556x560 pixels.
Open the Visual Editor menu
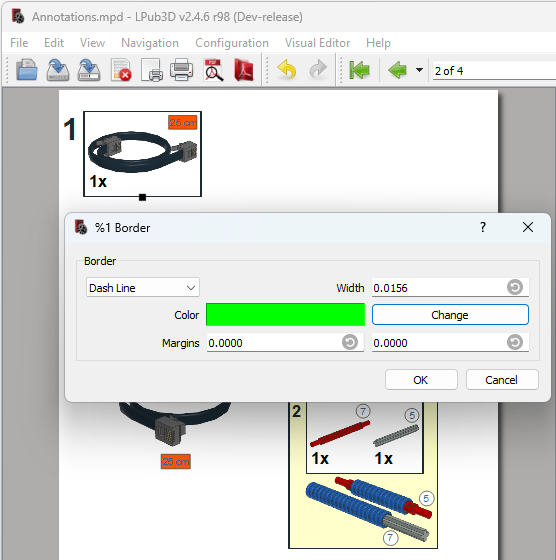pos(317,43)
